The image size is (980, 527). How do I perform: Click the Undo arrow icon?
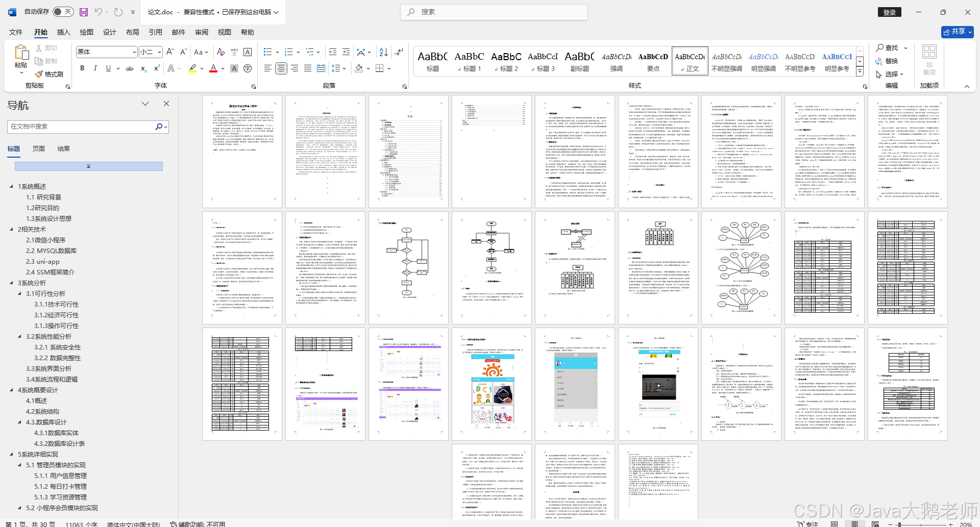tap(99, 12)
